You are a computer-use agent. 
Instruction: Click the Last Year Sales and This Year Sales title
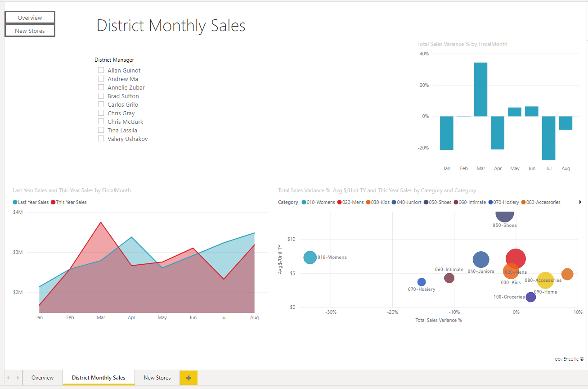point(72,190)
